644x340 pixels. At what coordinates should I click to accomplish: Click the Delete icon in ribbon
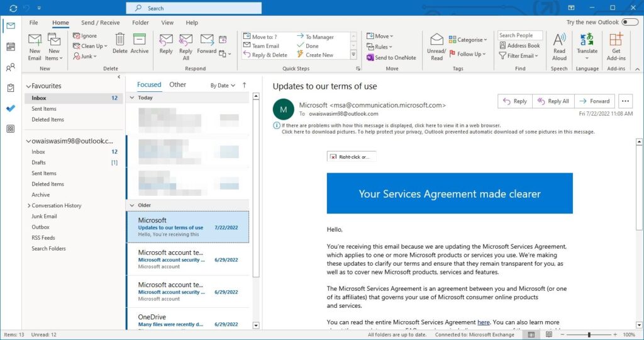pos(119,42)
